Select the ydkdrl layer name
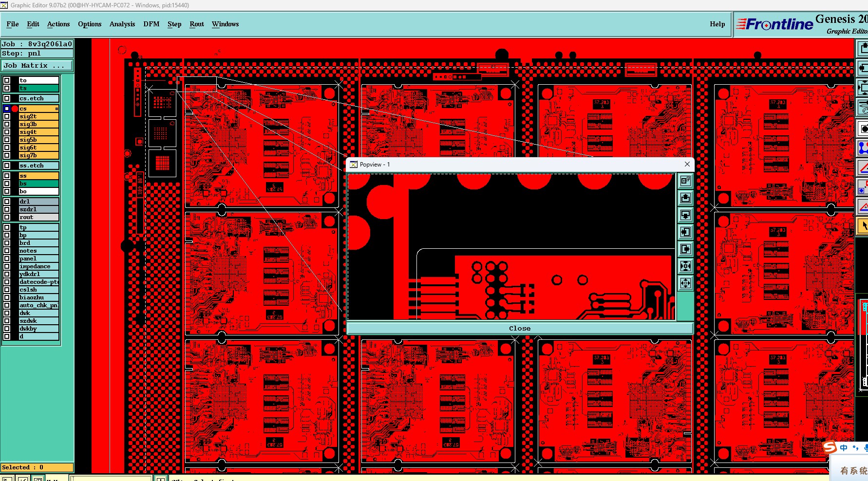This screenshot has width=868, height=481. 38,274
